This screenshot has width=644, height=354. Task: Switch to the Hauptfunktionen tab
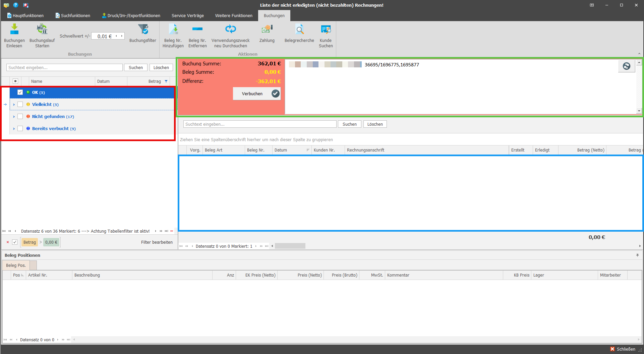click(x=25, y=15)
